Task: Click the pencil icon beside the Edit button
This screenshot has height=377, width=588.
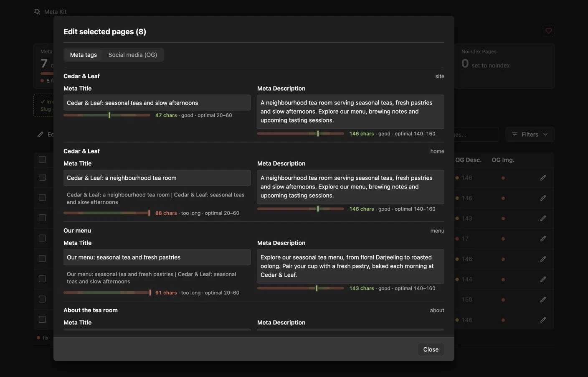Action: tap(41, 135)
